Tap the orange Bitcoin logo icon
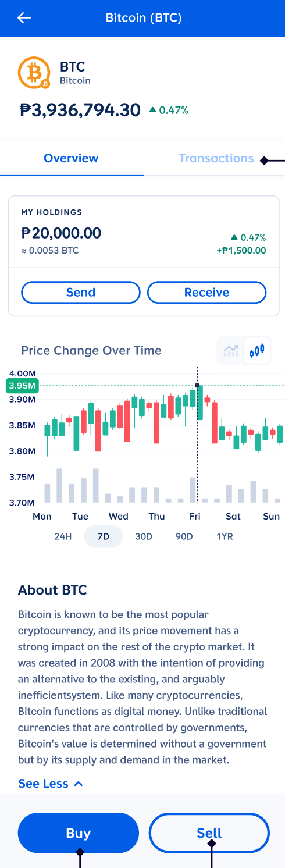Image resolution: width=285 pixels, height=868 pixels. (34, 73)
